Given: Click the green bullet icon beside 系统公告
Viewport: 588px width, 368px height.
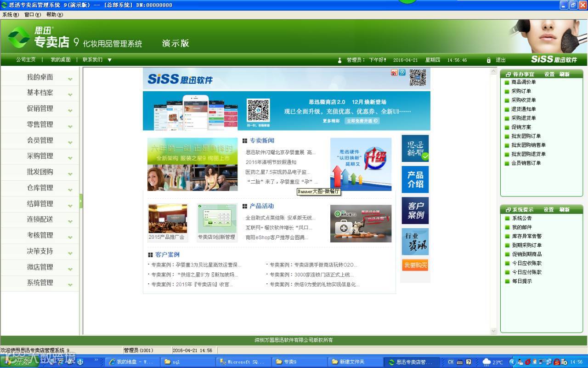Looking at the screenshot, I should pyautogui.click(x=507, y=218).
